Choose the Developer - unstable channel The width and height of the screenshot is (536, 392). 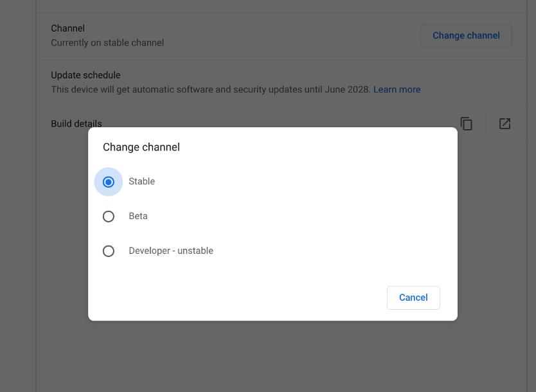109,251
